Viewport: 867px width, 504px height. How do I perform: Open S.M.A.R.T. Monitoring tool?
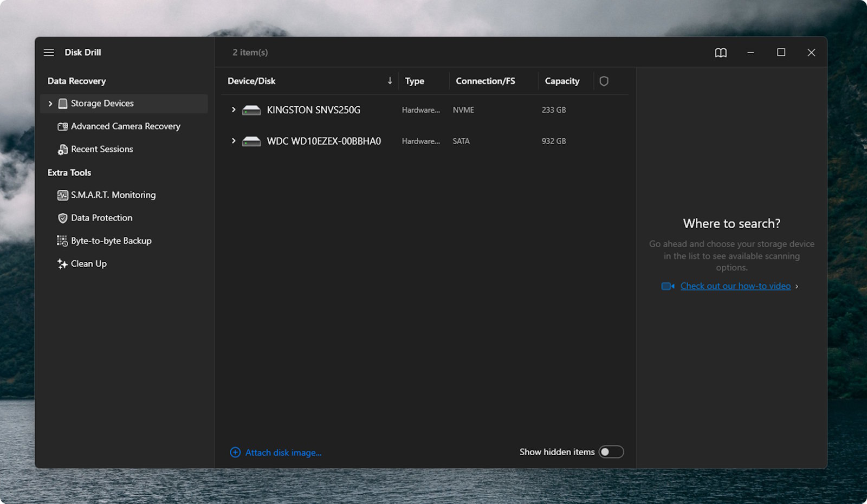[x=113, y=195]
